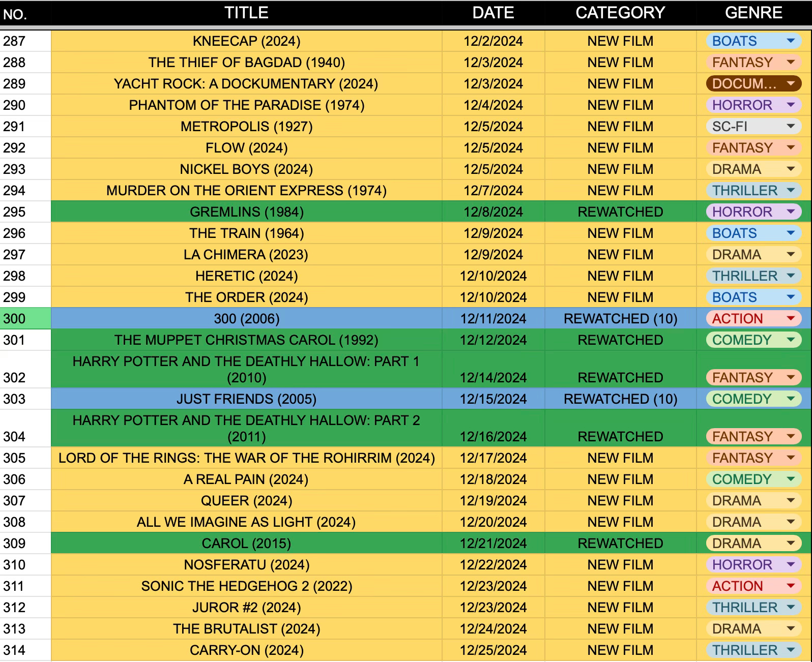The height and width of the screenshot is (662, 812).
Task: Select the DATE column header
Action: [494, 13]
